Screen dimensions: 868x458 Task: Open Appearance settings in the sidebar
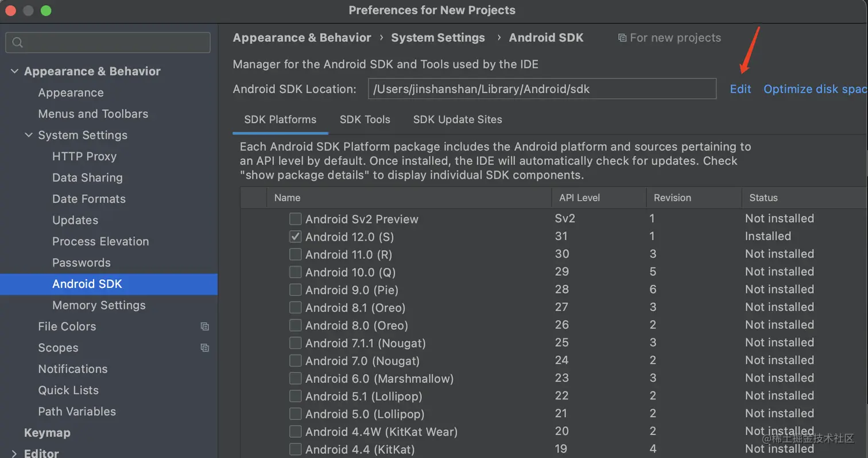click(71, 93)
